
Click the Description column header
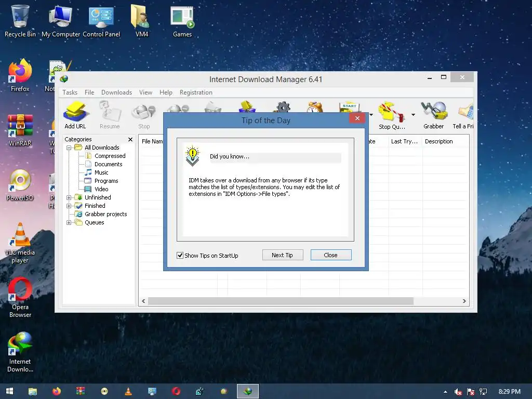(445, 141)
